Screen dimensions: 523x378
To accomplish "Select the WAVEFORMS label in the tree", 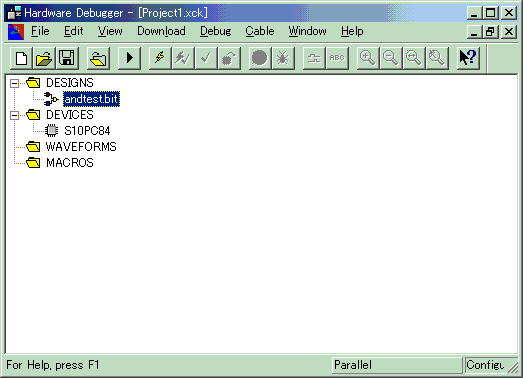I will pyautogui.click(x=81, y=147).
